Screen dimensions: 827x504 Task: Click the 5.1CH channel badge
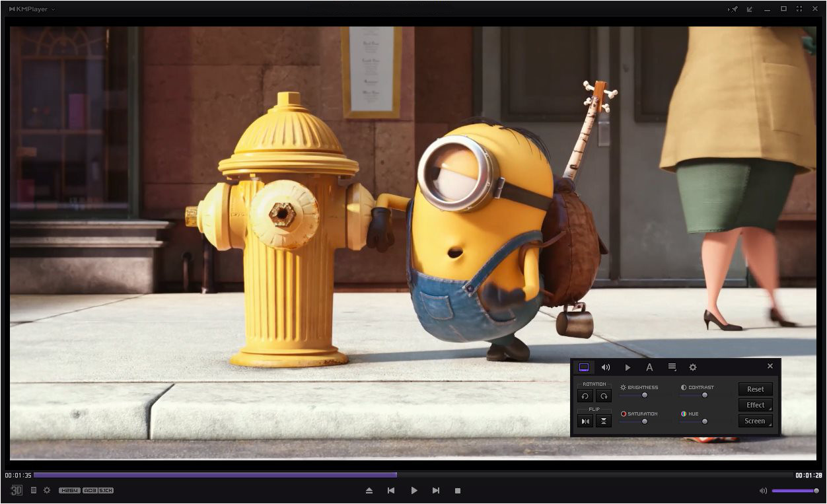click(x=106, y=490)
